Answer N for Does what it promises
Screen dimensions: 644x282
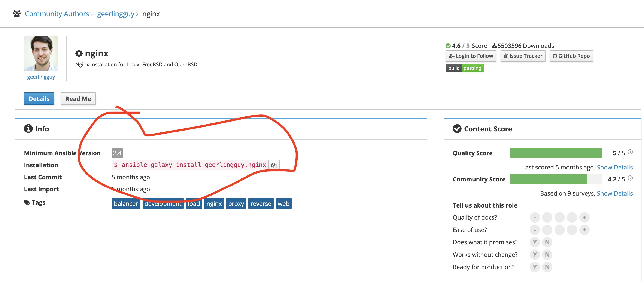547,242
